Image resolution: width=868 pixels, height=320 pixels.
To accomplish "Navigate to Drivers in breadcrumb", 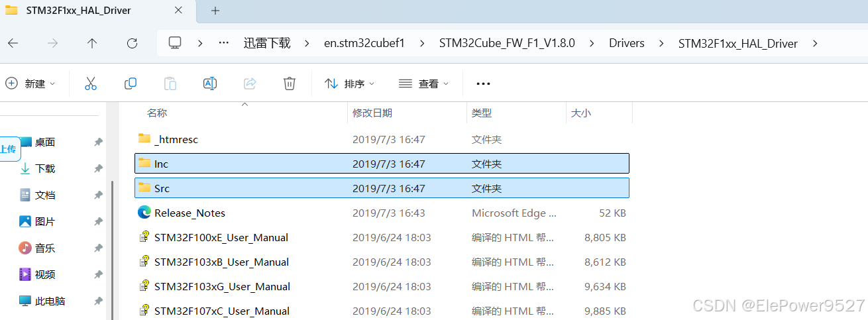I will click(x=627, y=43).
